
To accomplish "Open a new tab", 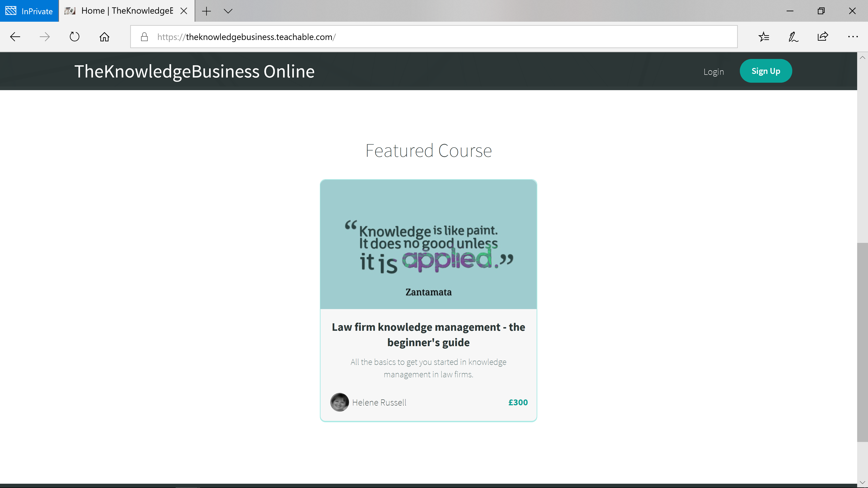I will pos(206,11).
